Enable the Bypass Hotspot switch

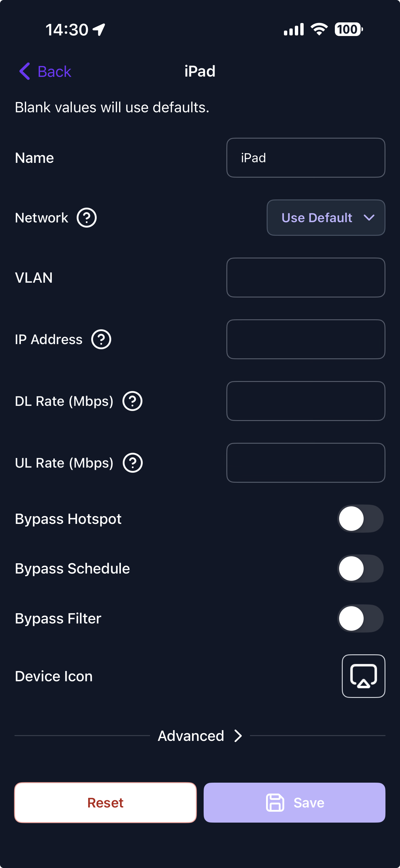(x=360, y=518)
